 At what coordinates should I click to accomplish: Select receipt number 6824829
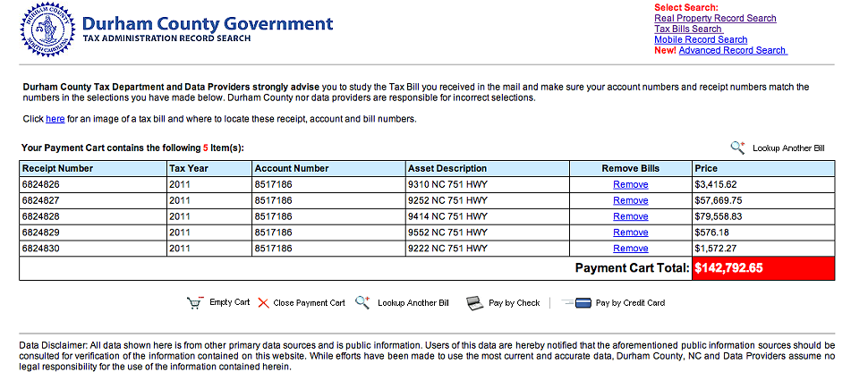click(x=40, y=232)
